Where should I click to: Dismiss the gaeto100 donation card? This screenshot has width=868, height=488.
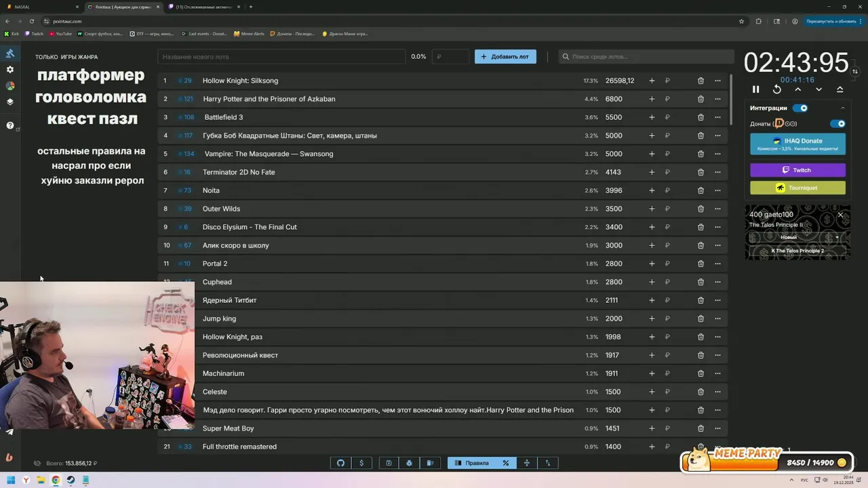[840, 215]
